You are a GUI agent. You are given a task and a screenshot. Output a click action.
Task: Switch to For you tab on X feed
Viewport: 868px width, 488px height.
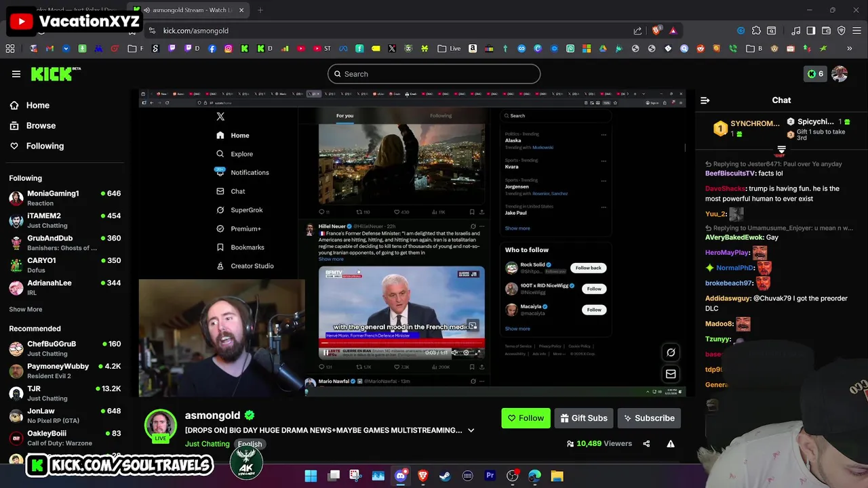(344, 116)
